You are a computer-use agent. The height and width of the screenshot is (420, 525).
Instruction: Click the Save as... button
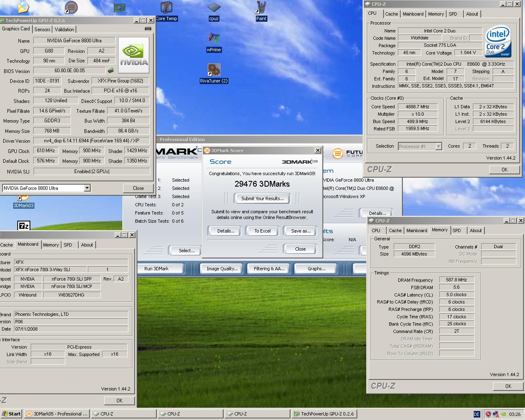[x=301, y=231]
